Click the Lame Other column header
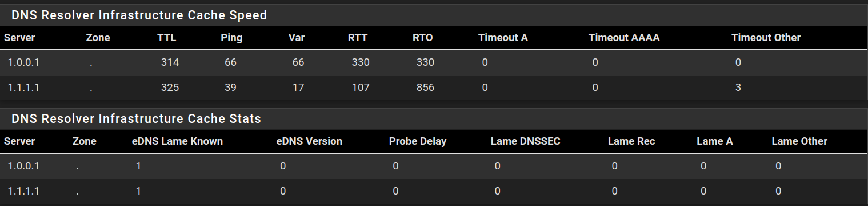The height and width of the screenshot is (206, 868). [x=799, y=141]
